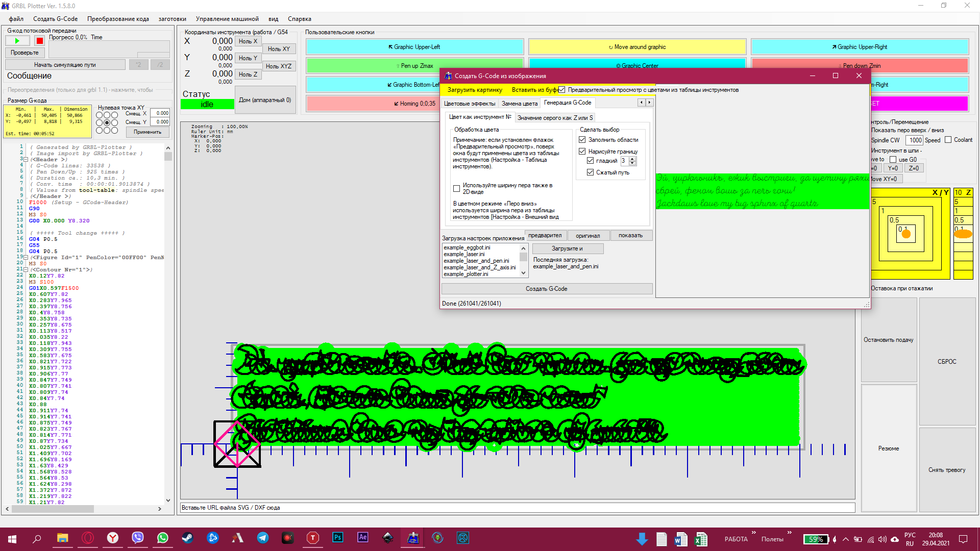Open the Управление машиной menu

tap(227, 19)
